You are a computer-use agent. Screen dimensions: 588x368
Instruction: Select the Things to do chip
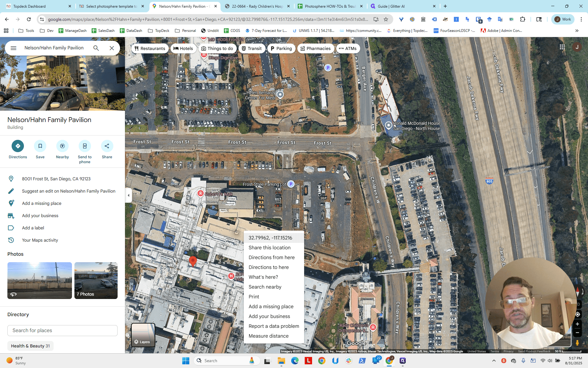217,48
